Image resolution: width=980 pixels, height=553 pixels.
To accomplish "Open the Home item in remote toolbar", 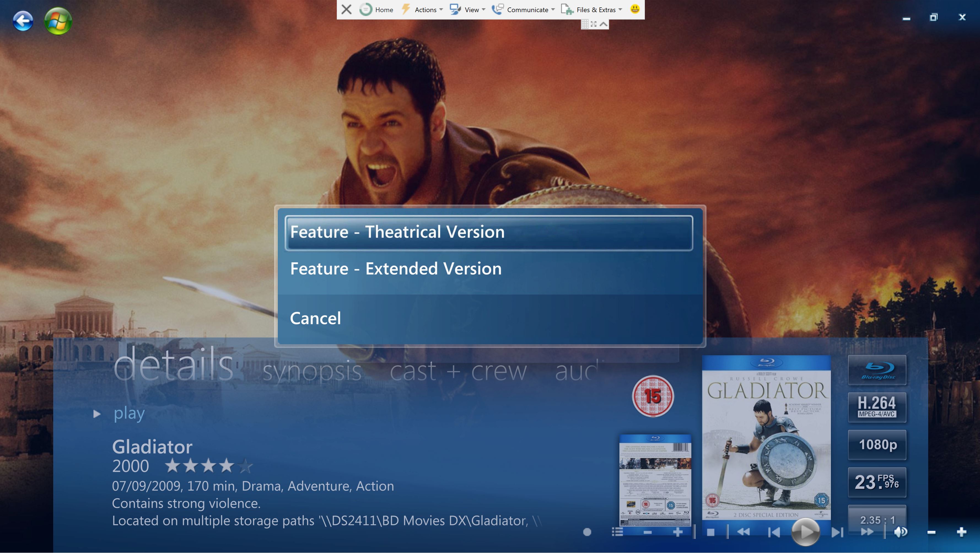I will [x=376, y=10].
